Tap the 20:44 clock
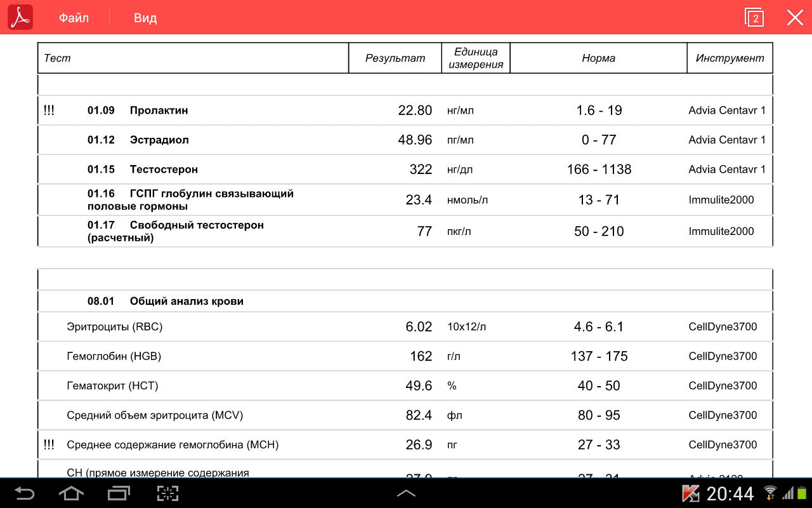Viewport: 812px width, 508px height. (730, 493)
